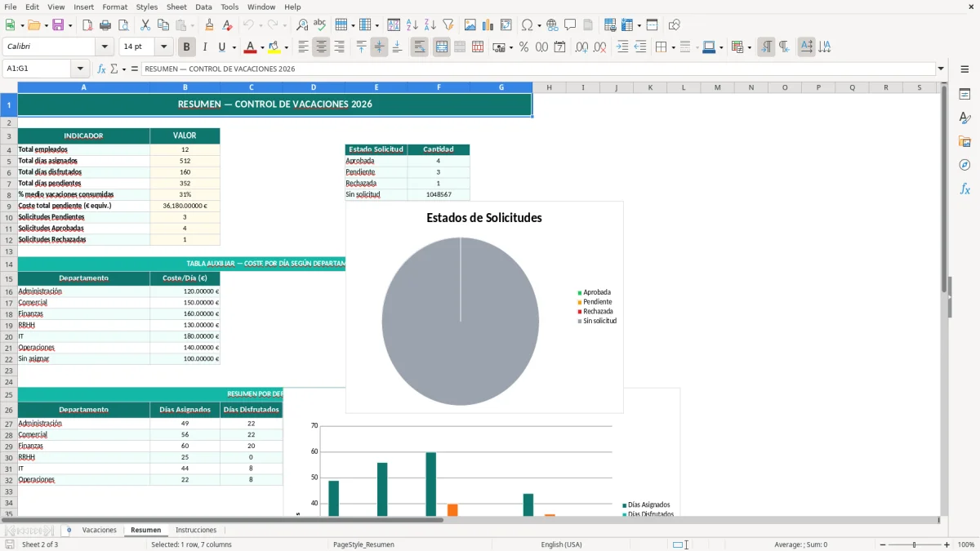
Task: Click Sheet 2 of 3 in status bar
Action: 40,544
